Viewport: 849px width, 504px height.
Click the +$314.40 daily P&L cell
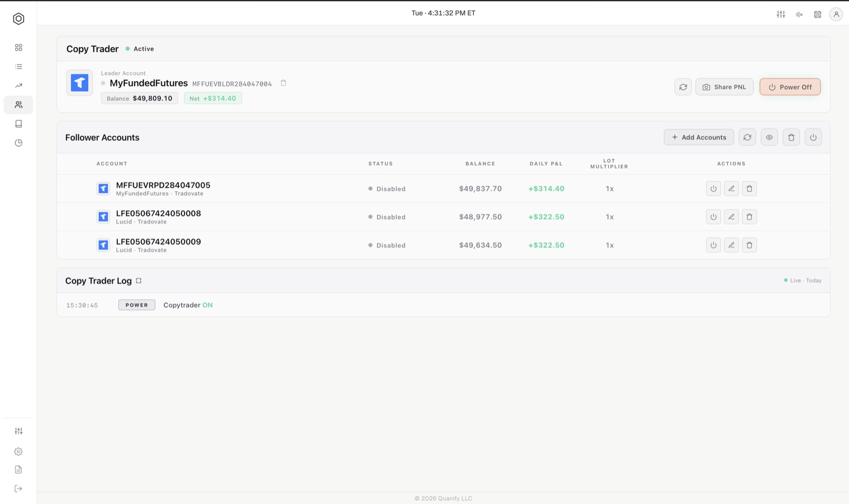547,189
